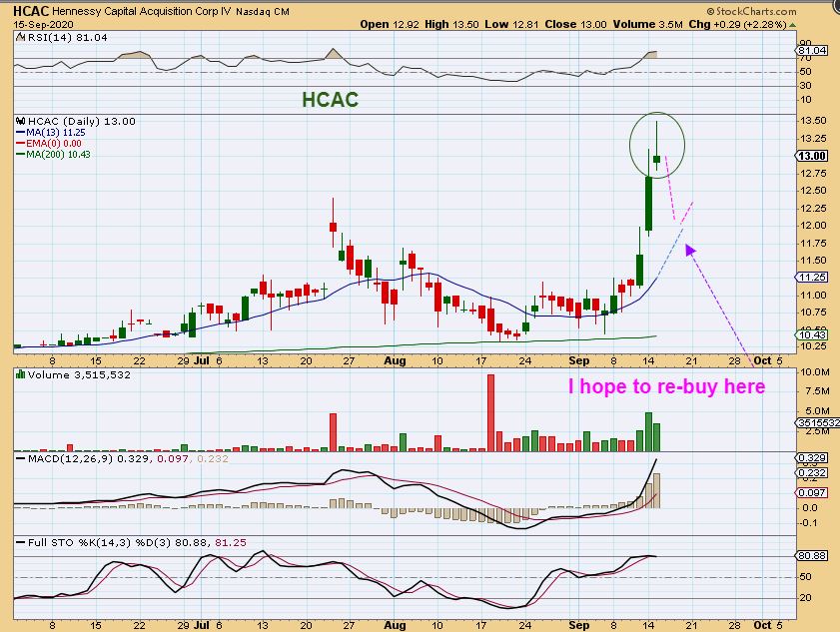Click the HCAC (Daily) 13.00 legend entry
Viewport: 840px width, 632px height.
tap(82, 121)
